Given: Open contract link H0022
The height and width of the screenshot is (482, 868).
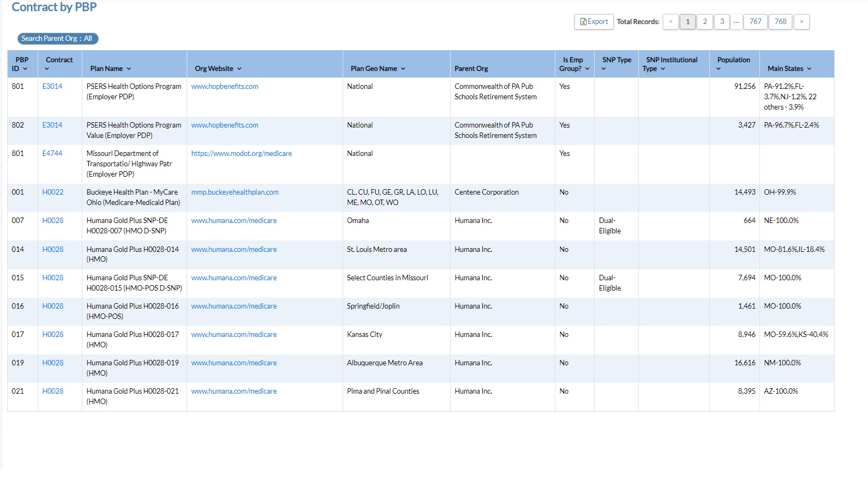Looking at the screenshot, I should tap(53, 192).
